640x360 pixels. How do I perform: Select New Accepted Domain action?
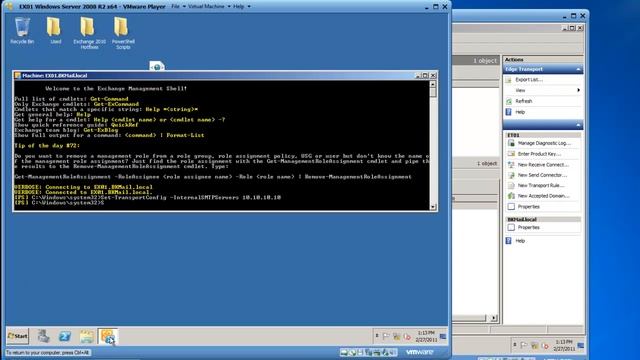pos(543,196)
